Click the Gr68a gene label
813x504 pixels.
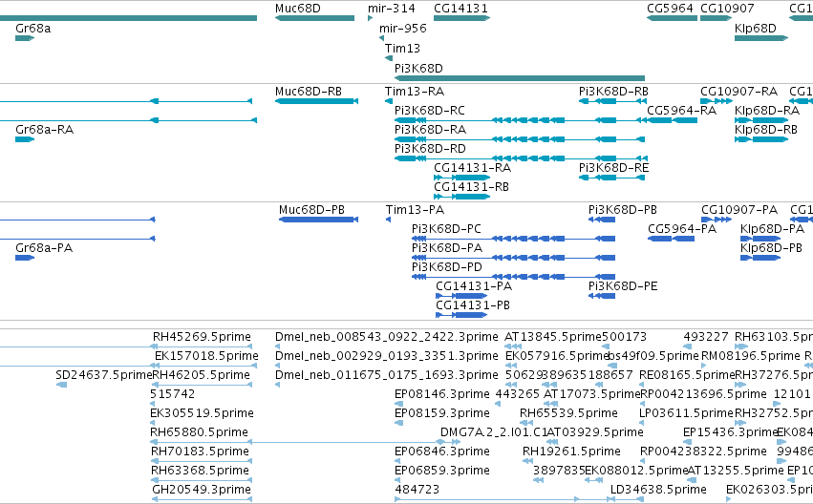[x=33, y=29]
